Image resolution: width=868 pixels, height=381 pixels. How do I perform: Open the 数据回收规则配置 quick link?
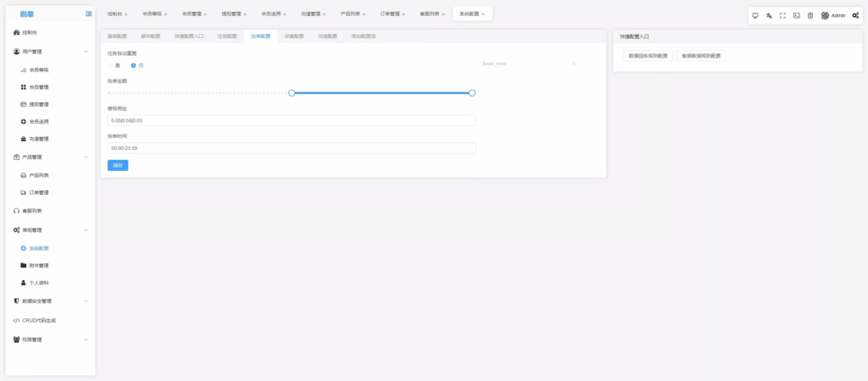point(648,55)
